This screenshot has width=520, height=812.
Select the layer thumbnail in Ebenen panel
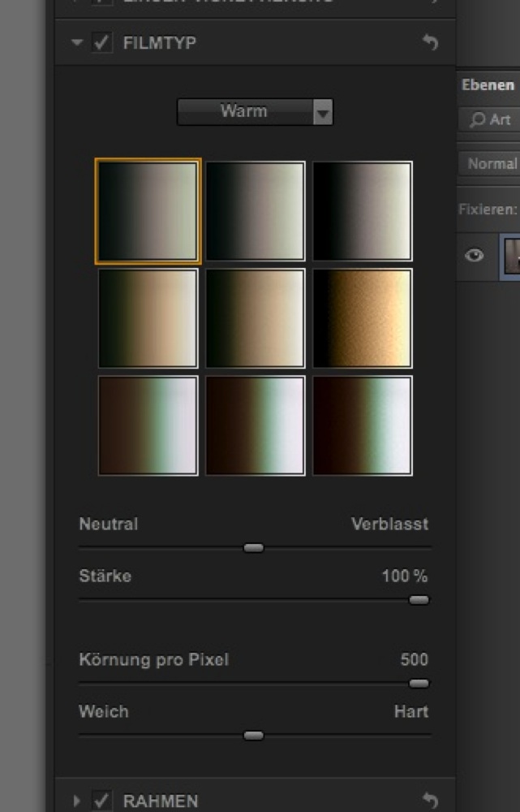[x=511, y=255]
